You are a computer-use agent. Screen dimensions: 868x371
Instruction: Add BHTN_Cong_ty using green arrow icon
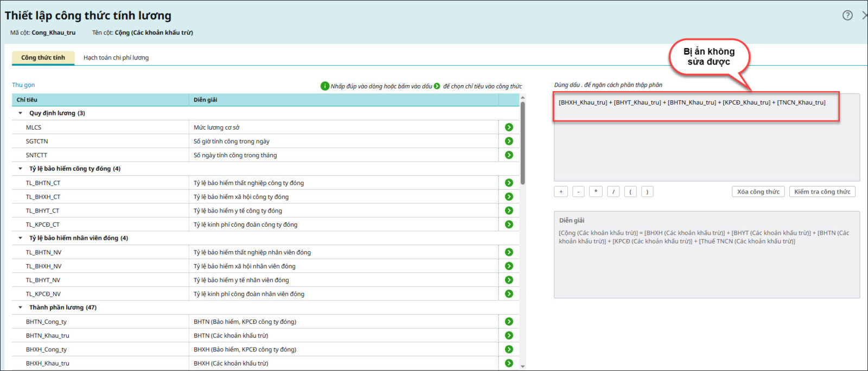(x=509, y=322)
